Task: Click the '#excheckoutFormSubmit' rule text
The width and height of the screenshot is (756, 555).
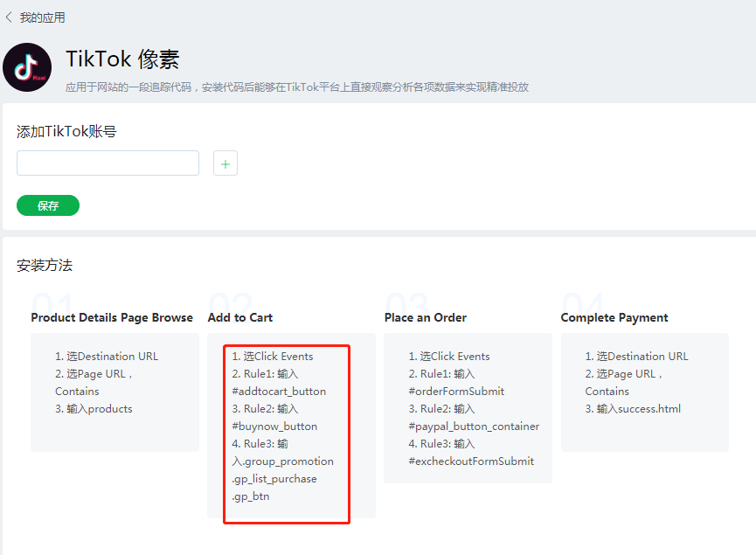Action: point(471,461)
